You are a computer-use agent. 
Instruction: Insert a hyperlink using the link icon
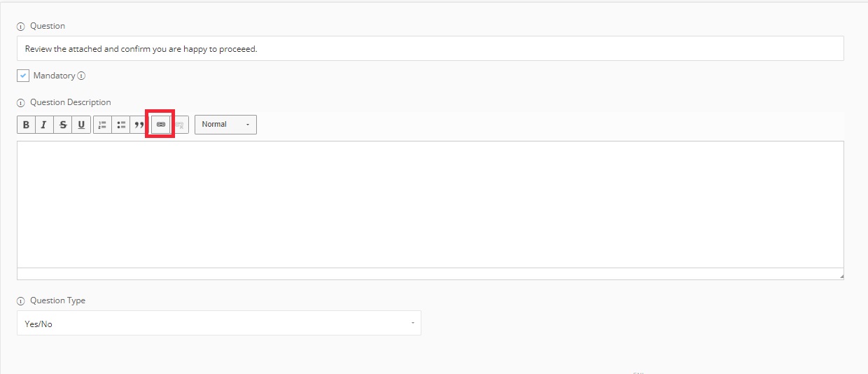[160, 125]
